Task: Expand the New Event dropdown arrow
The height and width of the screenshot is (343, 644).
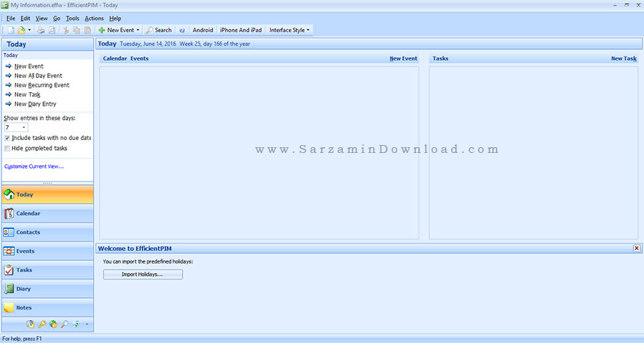Action: point(138,30)
